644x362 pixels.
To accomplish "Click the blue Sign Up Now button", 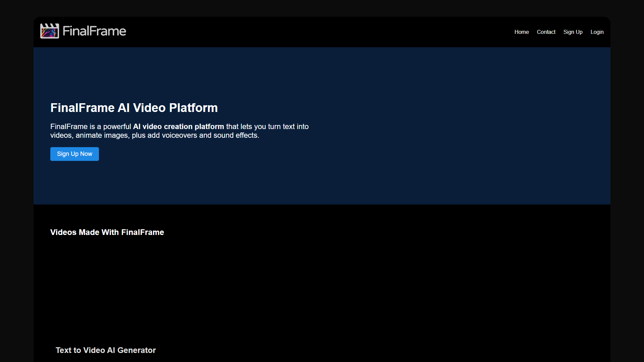I will tap(74, 154).
